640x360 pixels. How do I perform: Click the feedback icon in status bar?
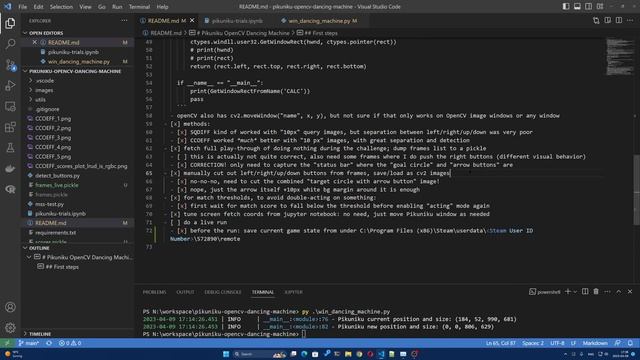click(617, 343)
